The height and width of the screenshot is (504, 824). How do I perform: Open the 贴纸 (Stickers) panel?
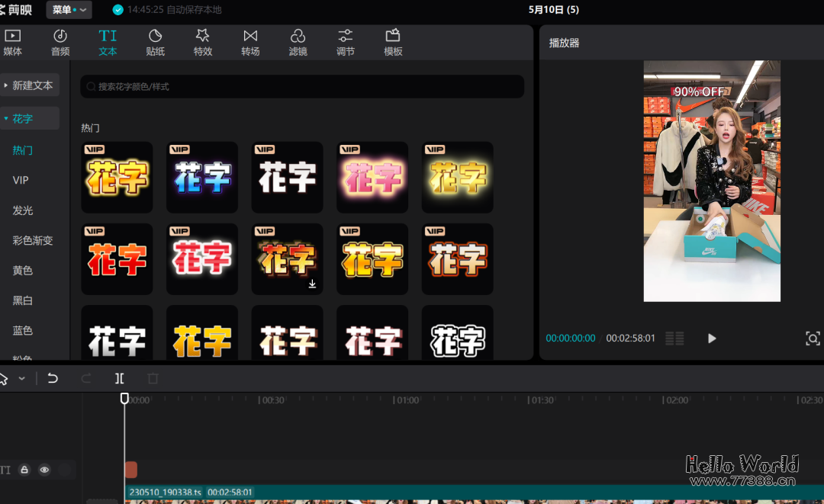click(x=155, y=41)
